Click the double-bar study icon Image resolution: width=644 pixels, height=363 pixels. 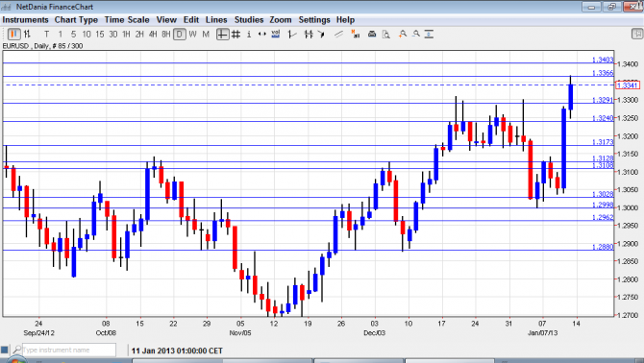309,35
